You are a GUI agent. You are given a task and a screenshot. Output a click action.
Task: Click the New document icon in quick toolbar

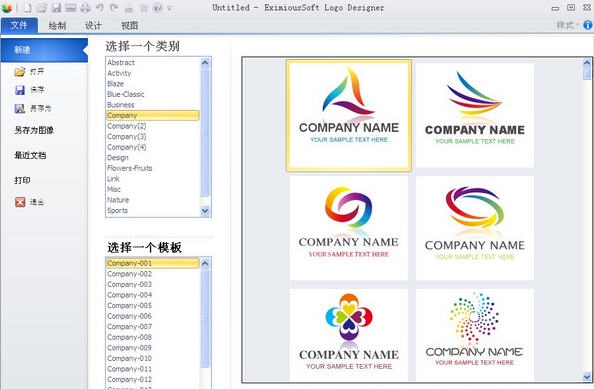click(28, 8)
